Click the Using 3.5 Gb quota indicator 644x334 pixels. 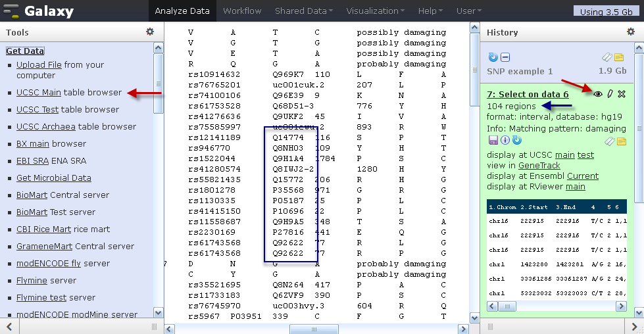click(607, 11)
